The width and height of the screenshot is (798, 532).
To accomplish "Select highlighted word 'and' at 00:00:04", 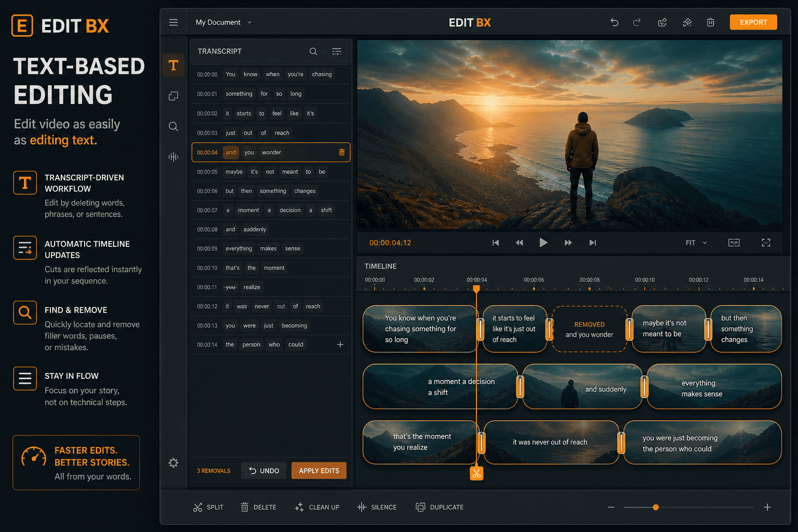I will click(x=231, y=152).
